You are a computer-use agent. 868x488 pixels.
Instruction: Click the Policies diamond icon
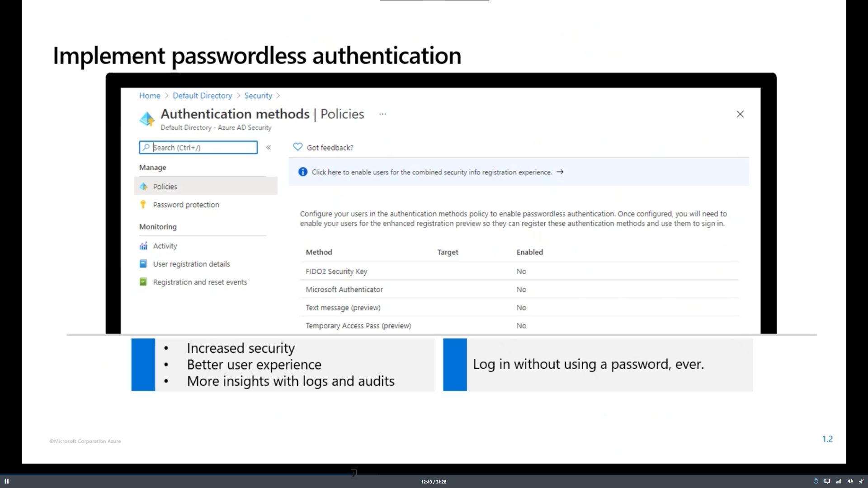point(143,186)
